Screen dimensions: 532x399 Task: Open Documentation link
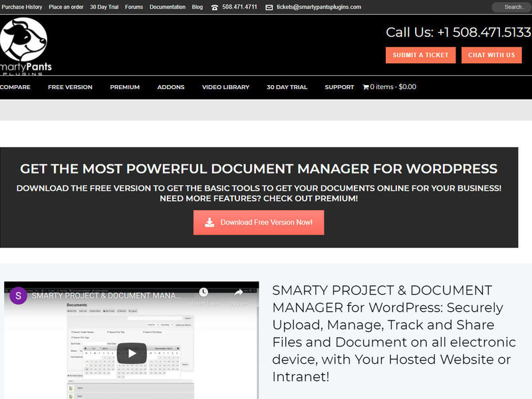pos(168,7)
